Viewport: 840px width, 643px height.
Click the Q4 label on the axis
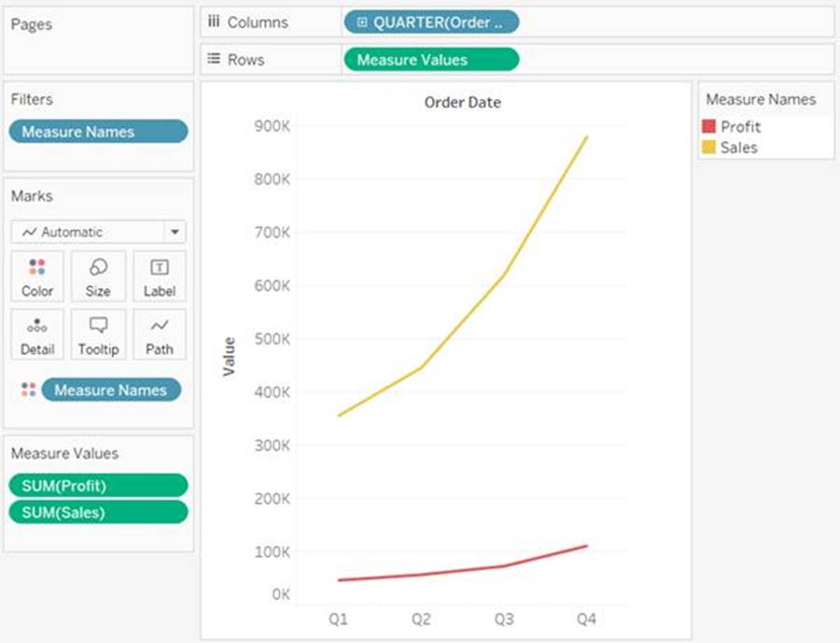tap(586, 619)
